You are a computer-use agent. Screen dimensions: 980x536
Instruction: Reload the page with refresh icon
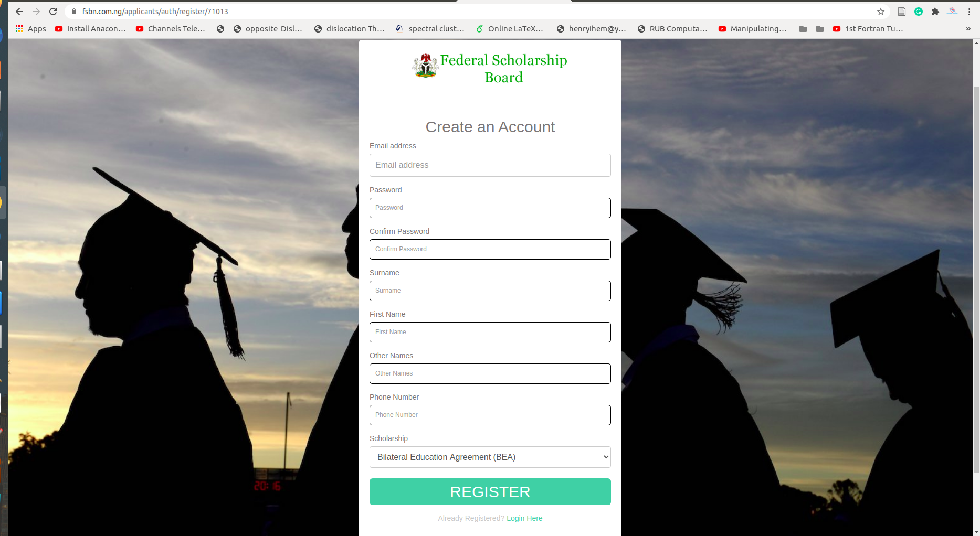point(53,12)
